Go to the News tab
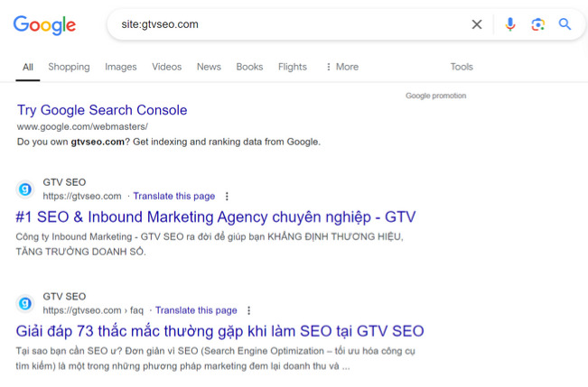 coord(209,67)
